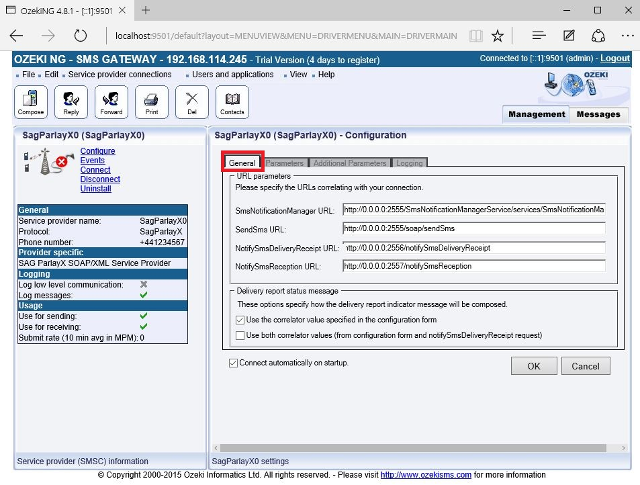Open the Contacts toolbar icon
The width and height of the screenshot is (640, 485).
pos(232,102)
